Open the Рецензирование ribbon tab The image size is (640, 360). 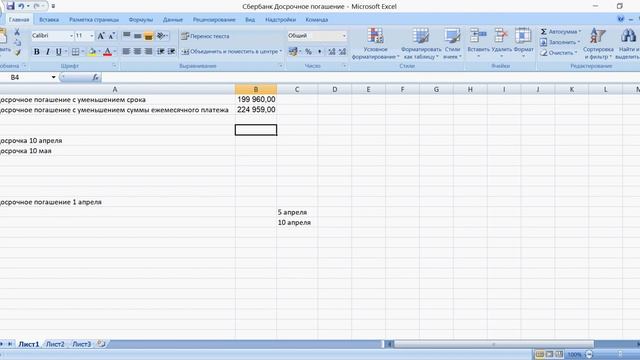[214, 20]
